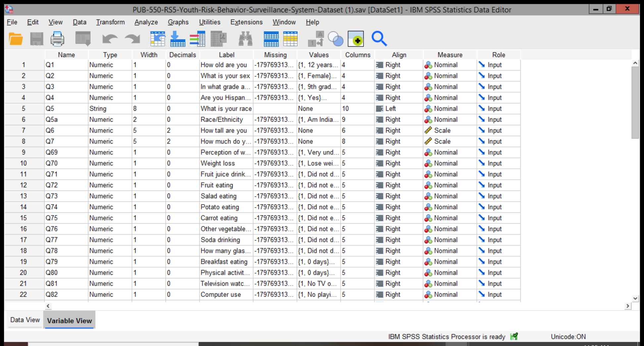Open the Recall recently used dialogs icon
Image resolution: width=644 pixels, height=346 pixels.
(x=83, y=39)
